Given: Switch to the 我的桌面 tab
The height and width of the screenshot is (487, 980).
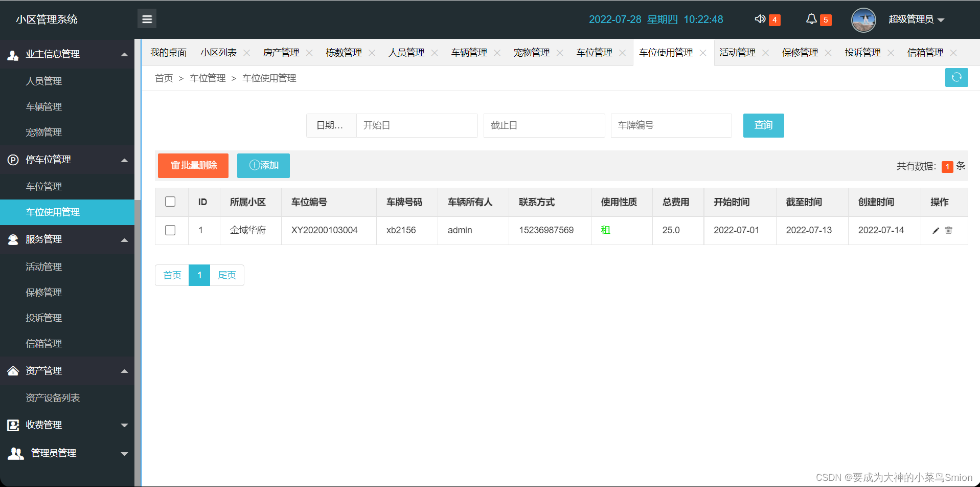Looking at the screenshot, I should 168,53.
